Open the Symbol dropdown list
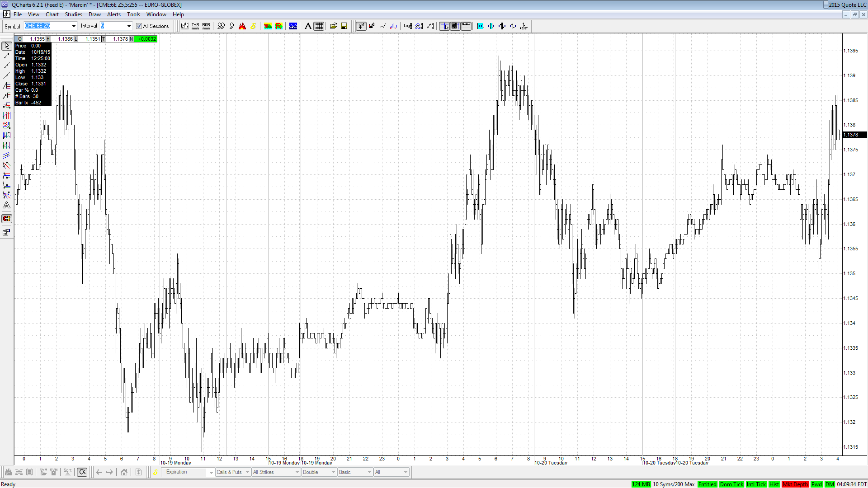Image resolution: width=868 pixels, height=488 pixels. tap(74, 26)
